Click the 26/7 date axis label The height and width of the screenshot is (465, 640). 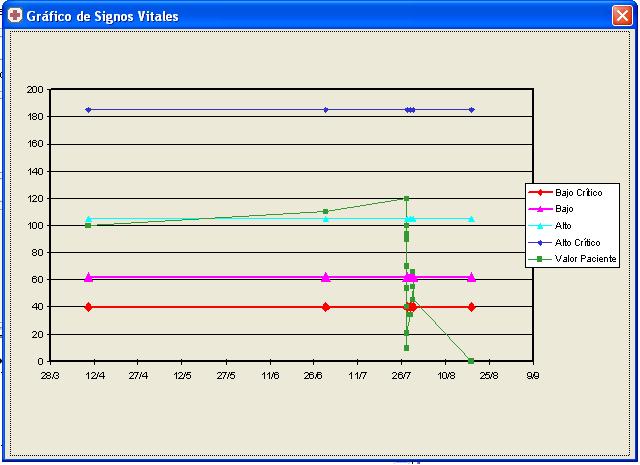tap(401, 376)
